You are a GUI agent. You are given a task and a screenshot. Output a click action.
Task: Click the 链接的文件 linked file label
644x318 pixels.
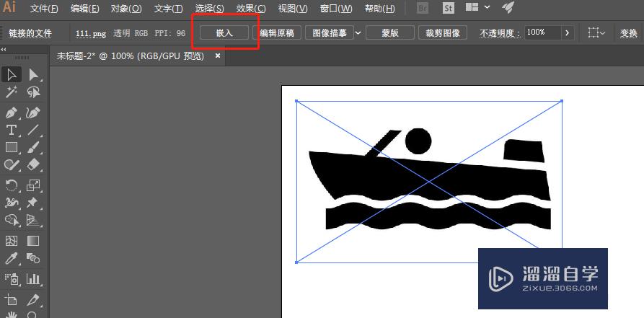tap(30, 33)
